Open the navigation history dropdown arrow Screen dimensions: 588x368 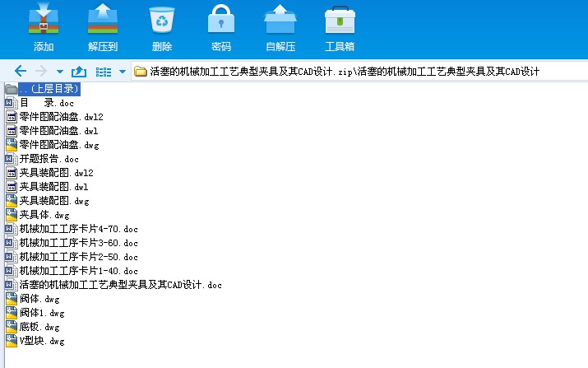pyautogui.click(x=60, y=72)
